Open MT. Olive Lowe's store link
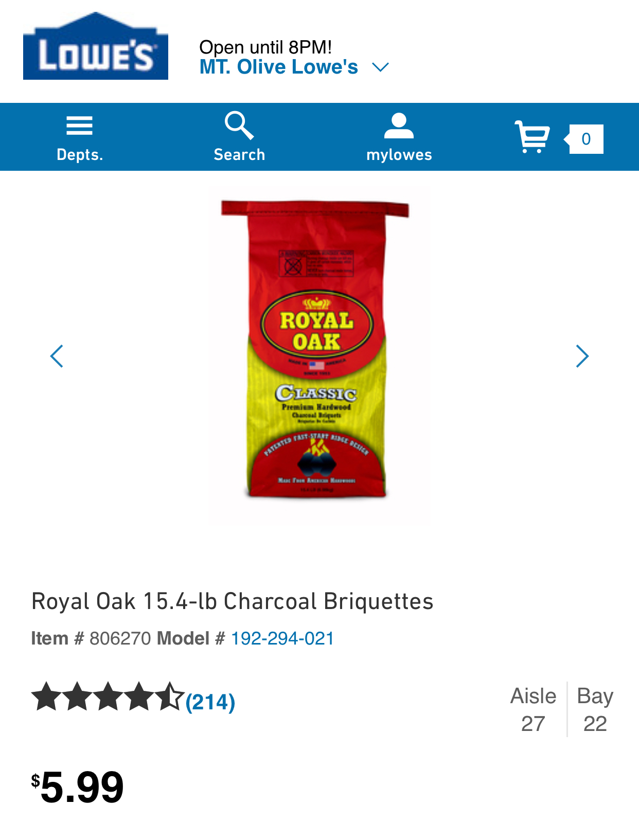 tap(279, 67)
